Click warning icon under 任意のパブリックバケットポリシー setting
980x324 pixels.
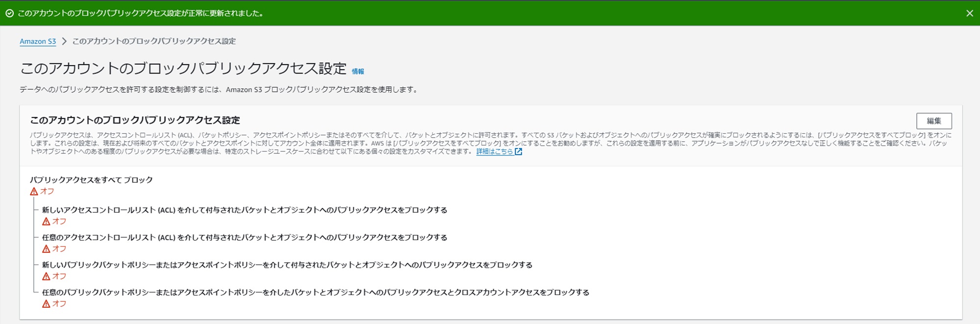[46, 304]
